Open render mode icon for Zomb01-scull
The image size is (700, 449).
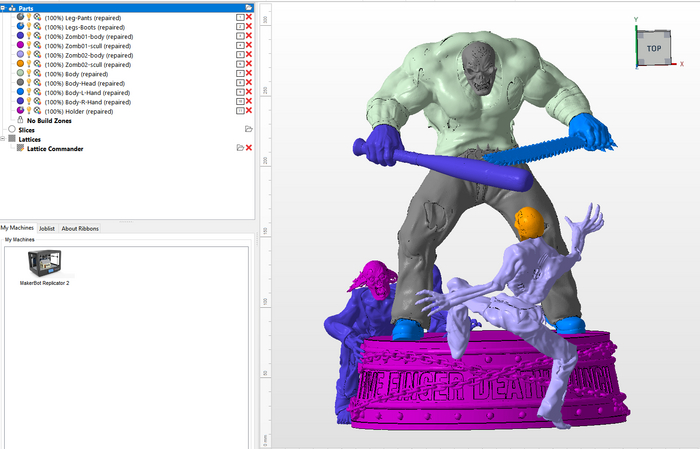click(38, 45)
